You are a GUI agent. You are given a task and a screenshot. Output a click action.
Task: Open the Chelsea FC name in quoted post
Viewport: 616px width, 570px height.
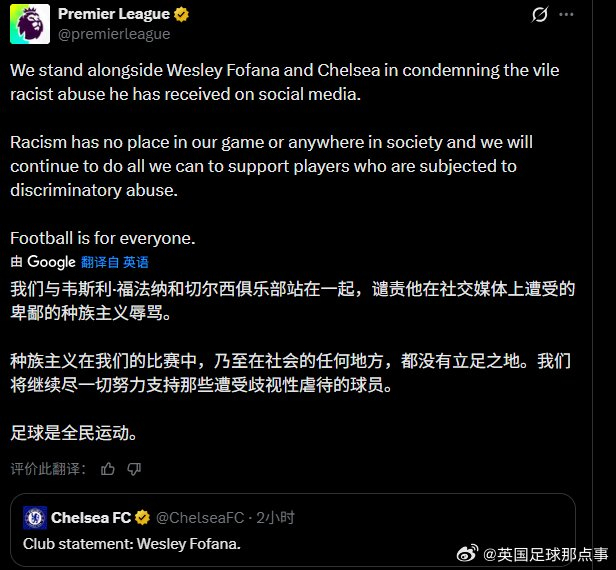(x=90, y=518)
